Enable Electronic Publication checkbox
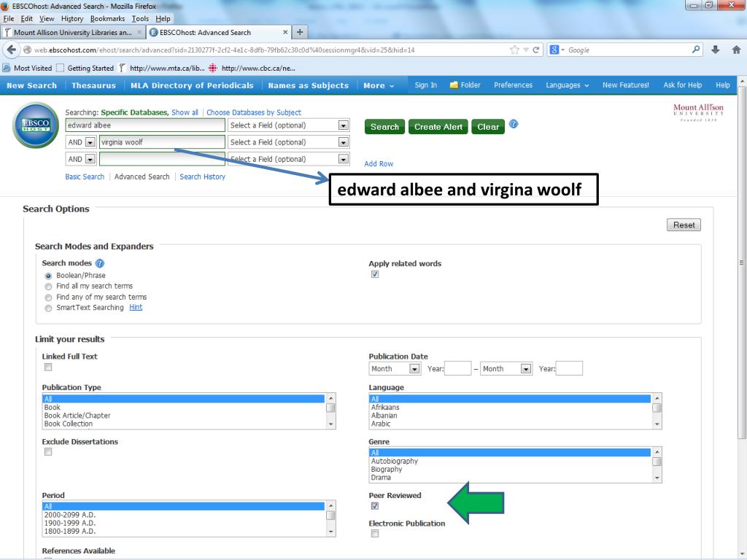Screen dimensions: 747x560 point(375,534)
